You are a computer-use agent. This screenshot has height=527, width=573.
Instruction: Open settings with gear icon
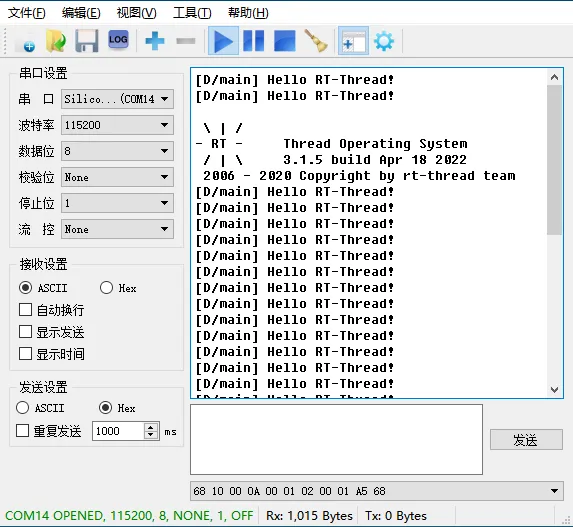384,41
